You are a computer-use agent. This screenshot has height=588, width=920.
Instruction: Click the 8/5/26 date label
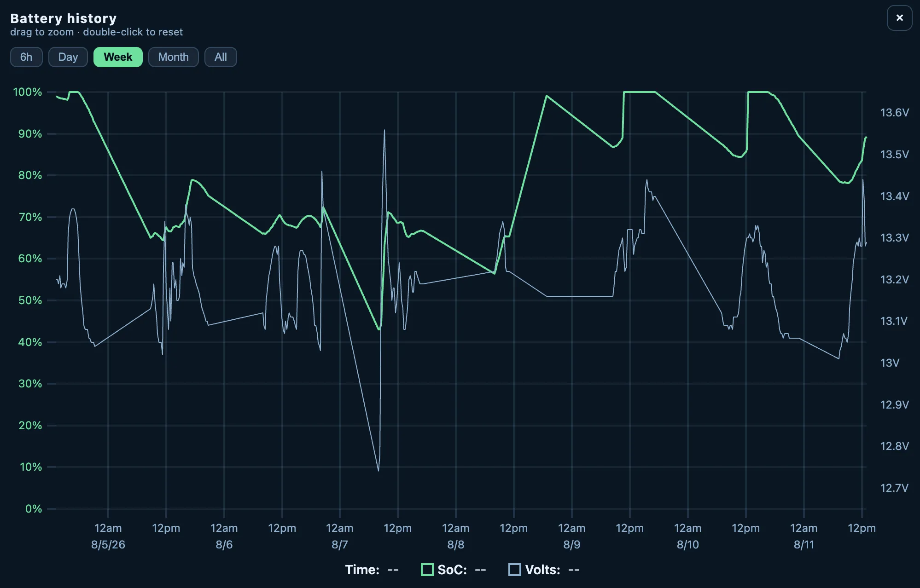(x=108, y=545)
